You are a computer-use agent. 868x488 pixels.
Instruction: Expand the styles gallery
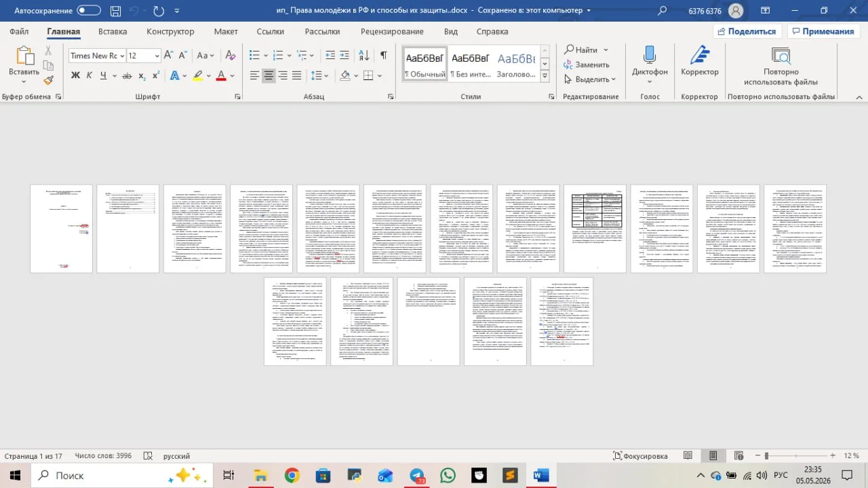pyautogui.click(x=545, y=77)
